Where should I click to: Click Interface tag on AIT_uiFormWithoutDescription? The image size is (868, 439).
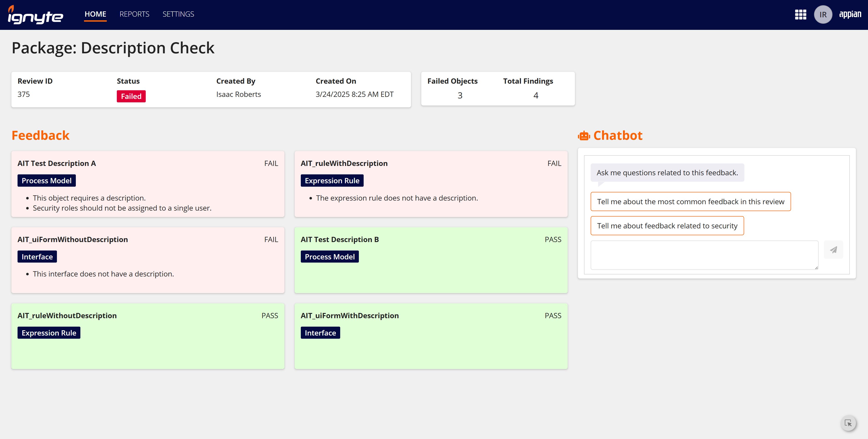click(37, 257)
